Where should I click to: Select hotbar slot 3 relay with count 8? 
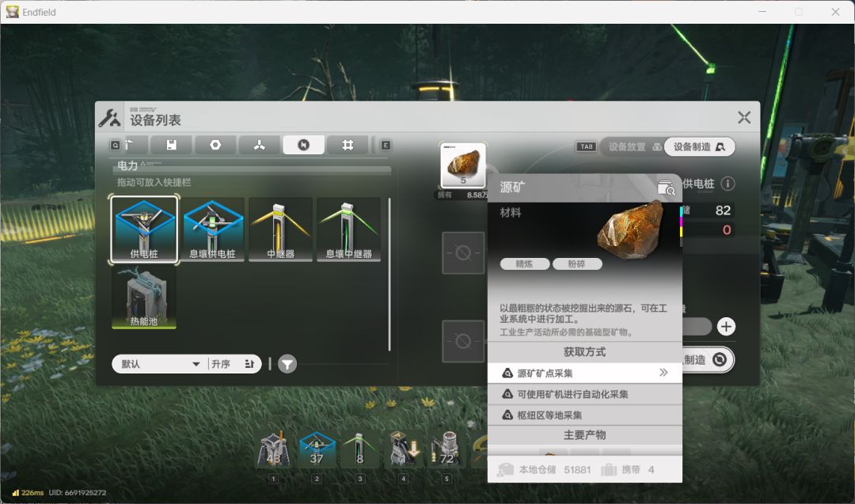coord(360,450)
